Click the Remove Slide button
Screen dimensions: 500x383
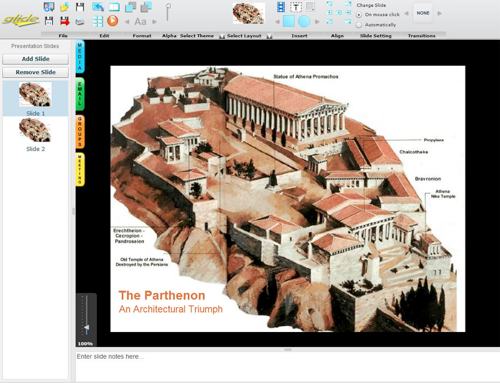pyautogui.click(x=36, y=72)
